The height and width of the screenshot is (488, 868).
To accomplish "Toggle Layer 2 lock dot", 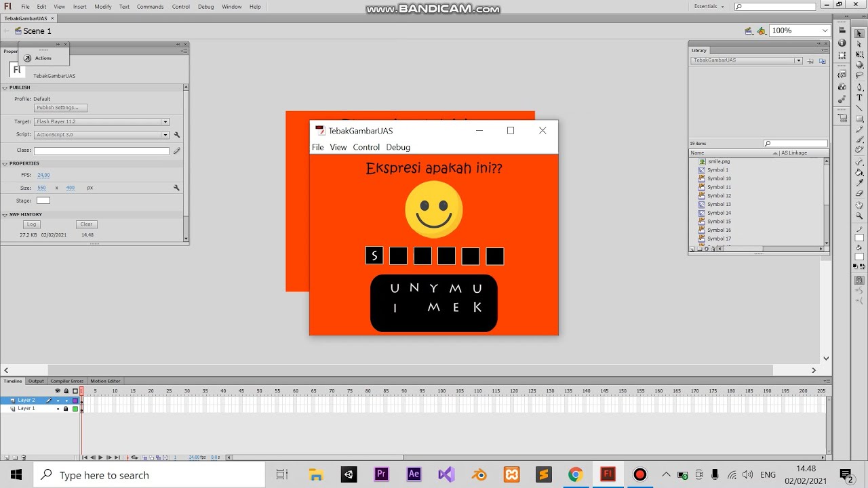I will pos(66,401).
